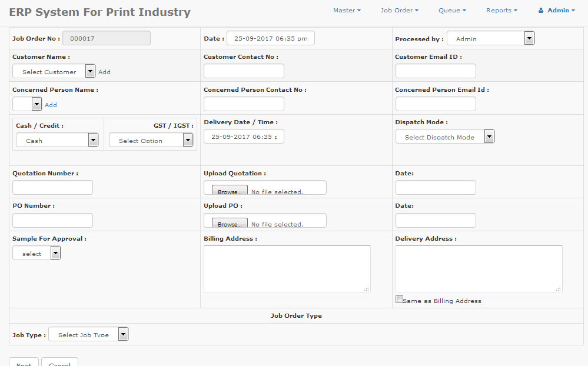The width and height of the screenshot is (588, 366).
Task: Click the Date field beside Upload Quotation
Action: pos(436,188)
